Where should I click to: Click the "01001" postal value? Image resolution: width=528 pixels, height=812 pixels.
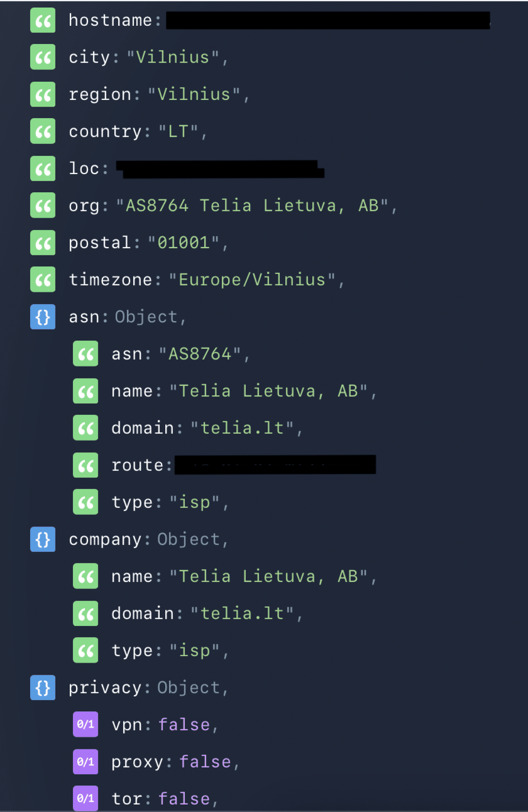click(x=184, y=243)
